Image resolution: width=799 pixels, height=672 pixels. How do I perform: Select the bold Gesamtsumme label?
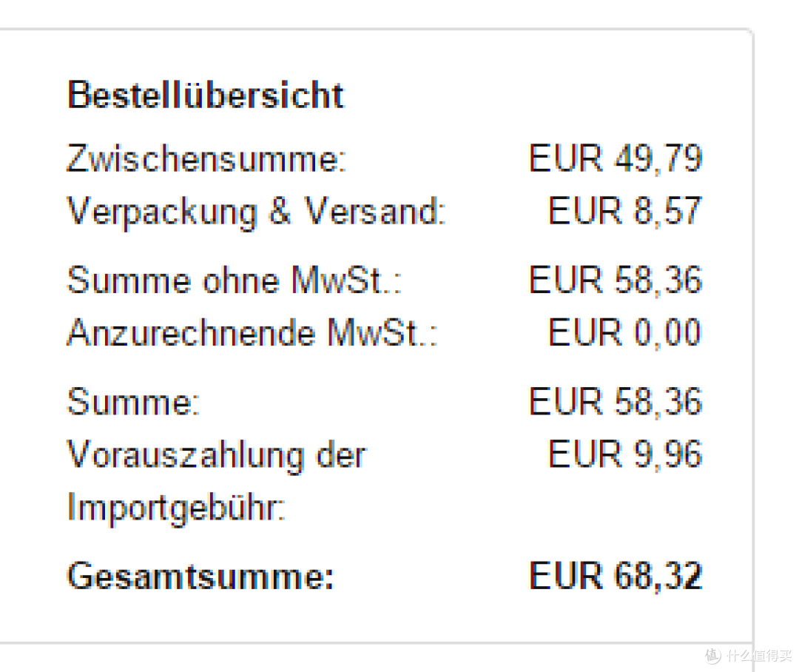pyautogui.click(x=200, y=576)
